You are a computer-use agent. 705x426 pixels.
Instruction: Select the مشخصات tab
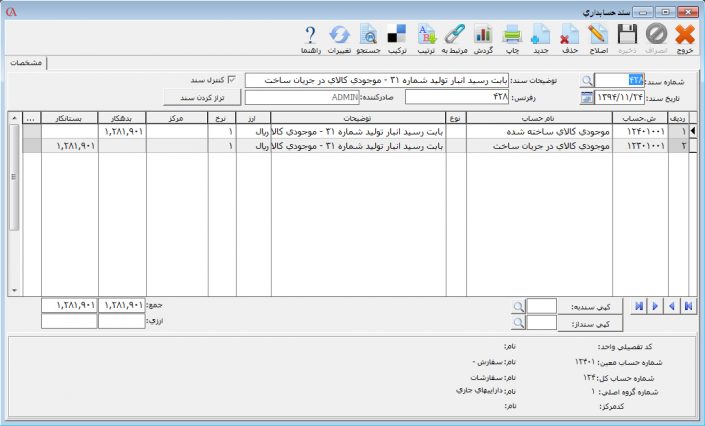click(x=26, y=62)
